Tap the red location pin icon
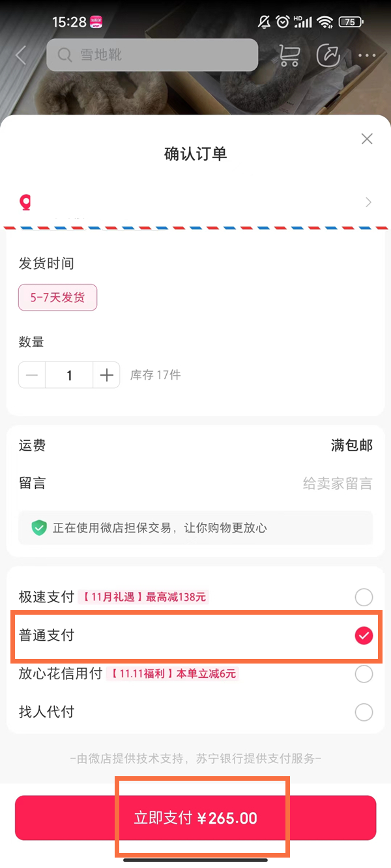391x868 pixels. (x=26, y=203)
